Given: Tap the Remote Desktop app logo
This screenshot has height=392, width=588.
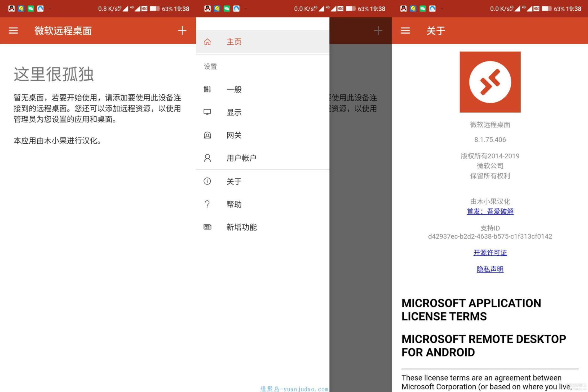Looking at the screenshot, I should 490,82.
